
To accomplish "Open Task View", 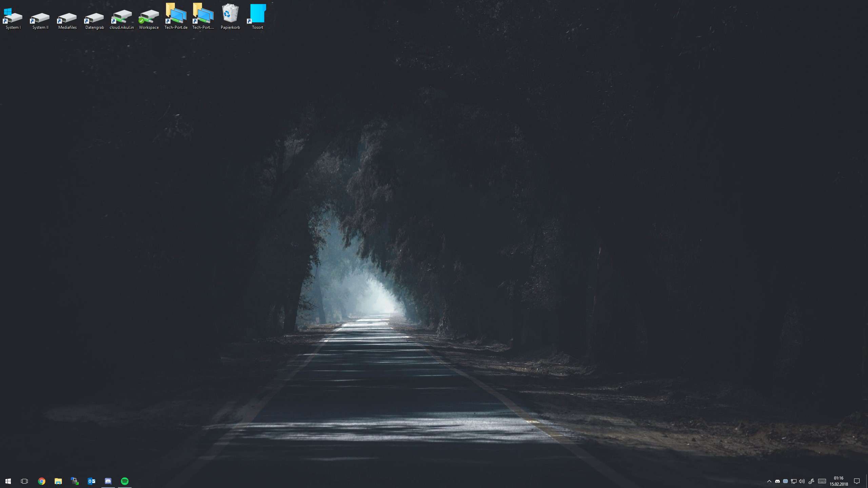I will click(24, 481).
